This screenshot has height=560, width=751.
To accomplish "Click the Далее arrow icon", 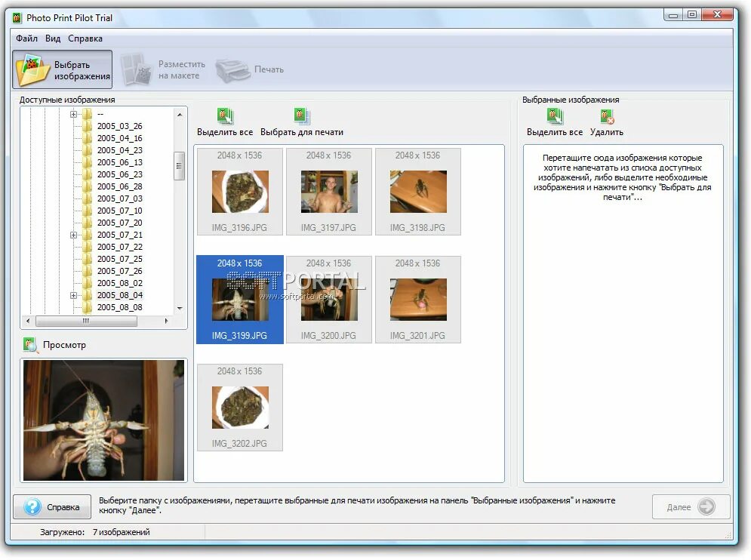I will pos(706,506).
